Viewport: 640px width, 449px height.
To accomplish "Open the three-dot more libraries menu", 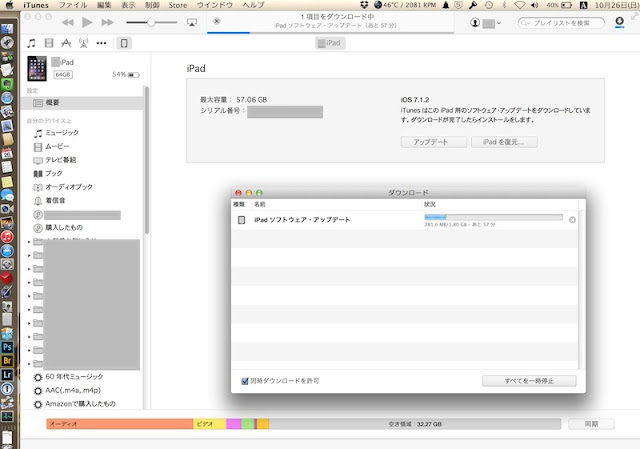I will pos(101,43).
